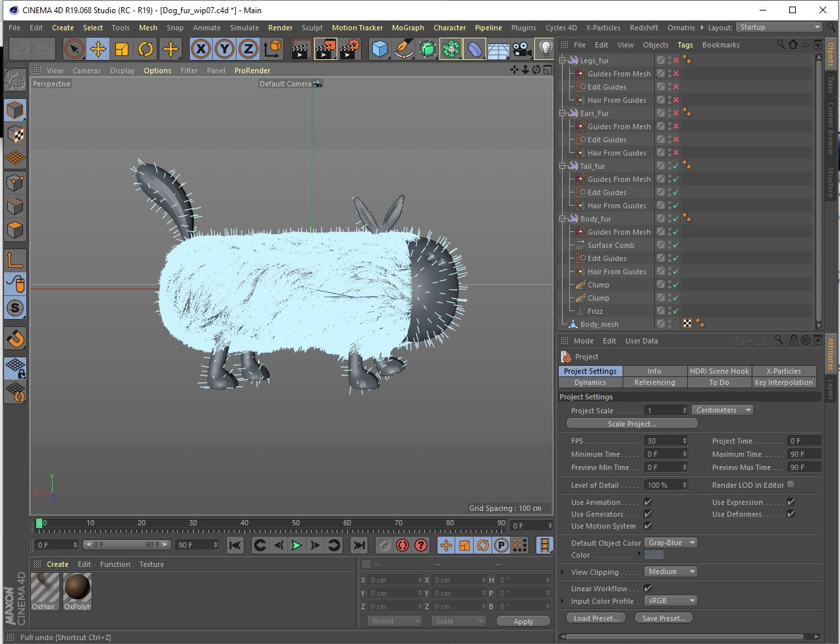Click the Load Preset... button
This screenshot has width=840, height=644.
click(596, 618)
